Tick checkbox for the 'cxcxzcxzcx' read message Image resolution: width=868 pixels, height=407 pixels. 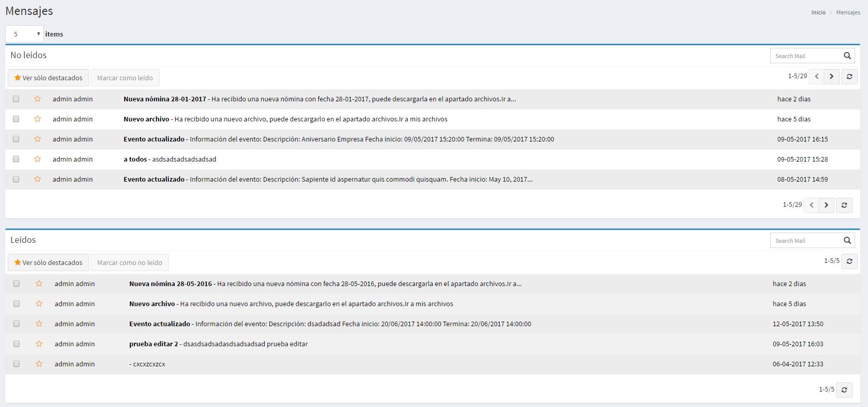tap(16, 364)
